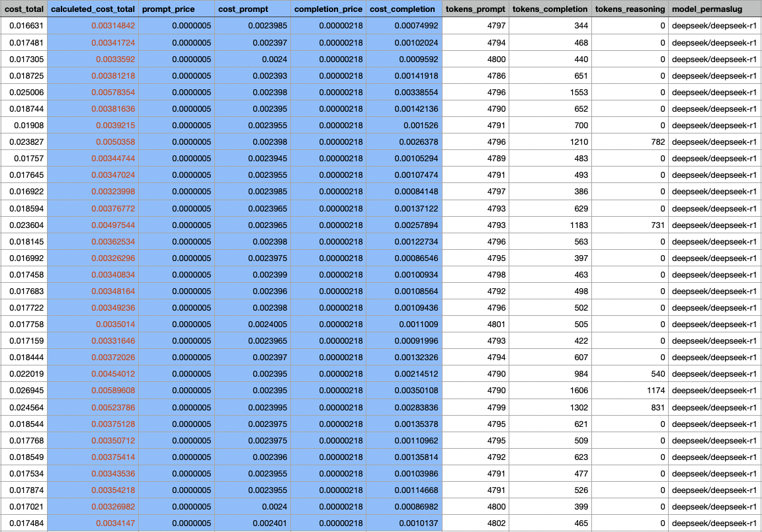Select the cost_total cell 0.016631

[24, 26]
